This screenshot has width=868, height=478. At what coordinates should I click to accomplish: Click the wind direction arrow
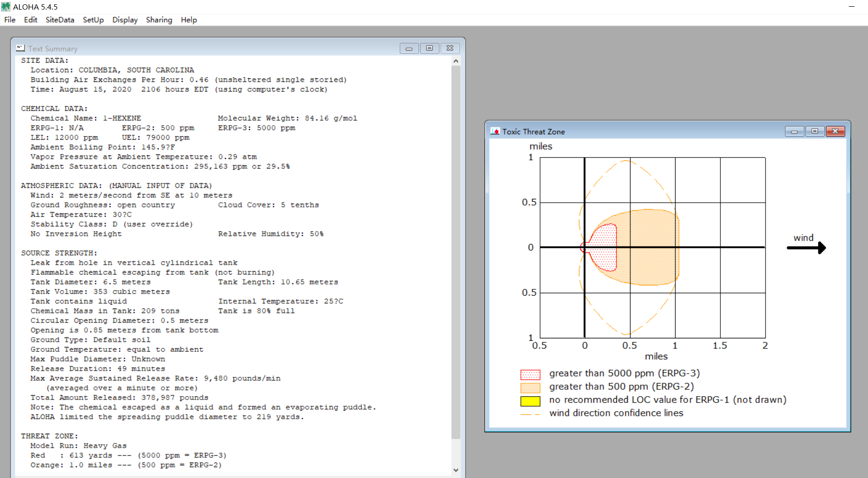(806, 247)
